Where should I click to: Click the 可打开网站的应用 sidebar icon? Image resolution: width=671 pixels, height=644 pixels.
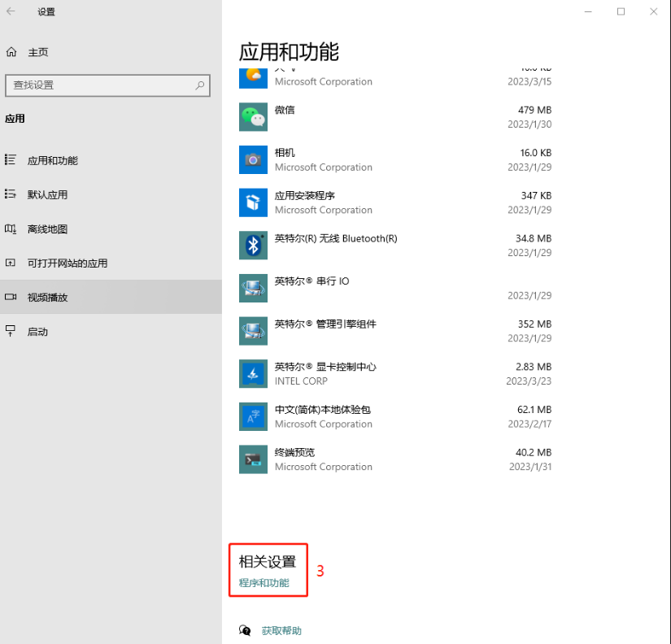point(11,263)
